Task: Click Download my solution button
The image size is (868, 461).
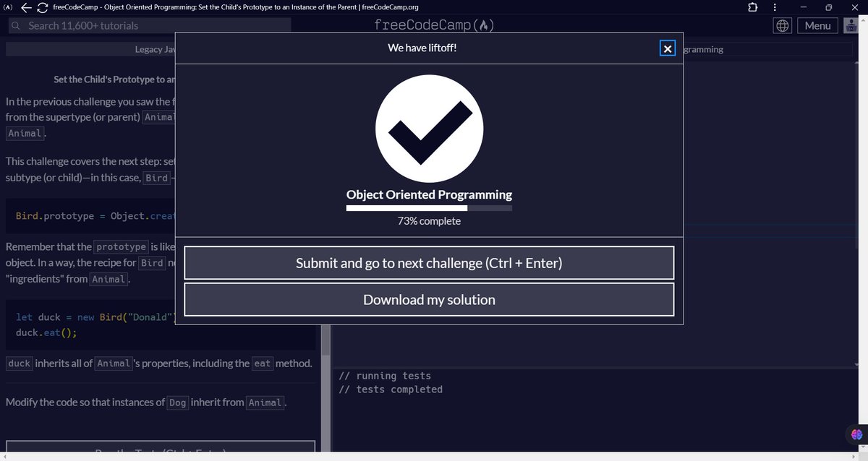Action: click(429, 299)
